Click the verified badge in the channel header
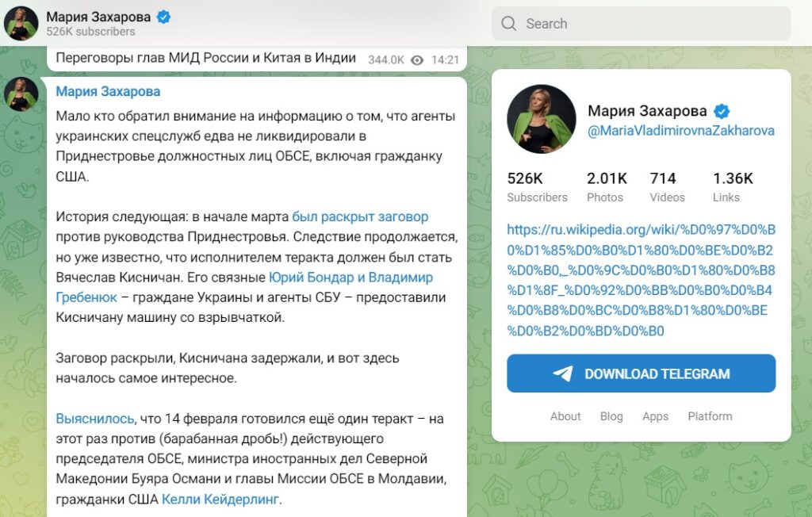This screenshot has height=517, width=812. coord(164,17)
